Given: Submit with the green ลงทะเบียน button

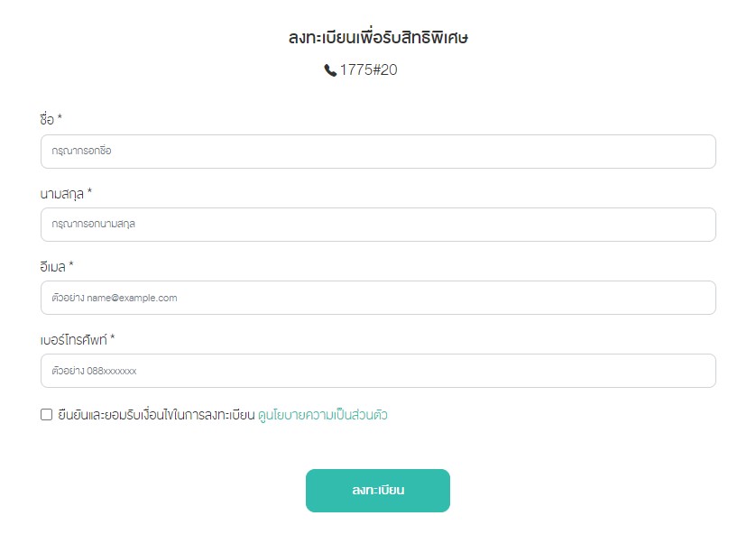Looking at the screenshot, I should [x=378, y=491].
